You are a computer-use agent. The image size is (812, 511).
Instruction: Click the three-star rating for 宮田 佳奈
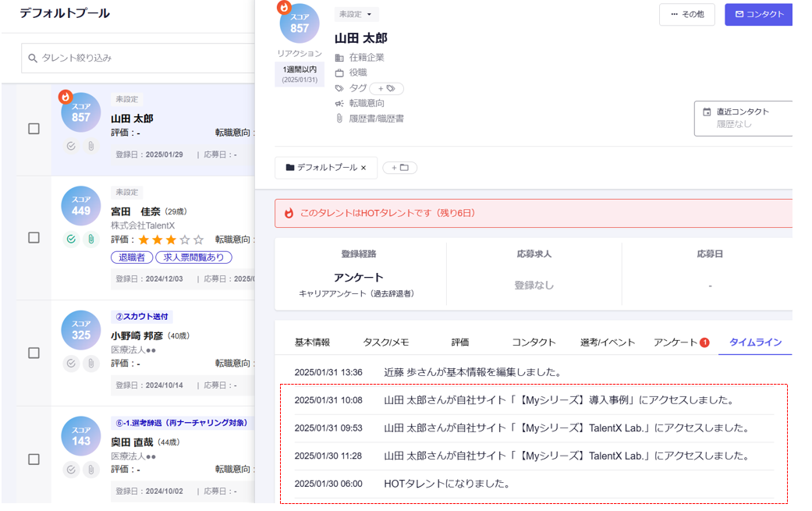(x=170, y=240)
